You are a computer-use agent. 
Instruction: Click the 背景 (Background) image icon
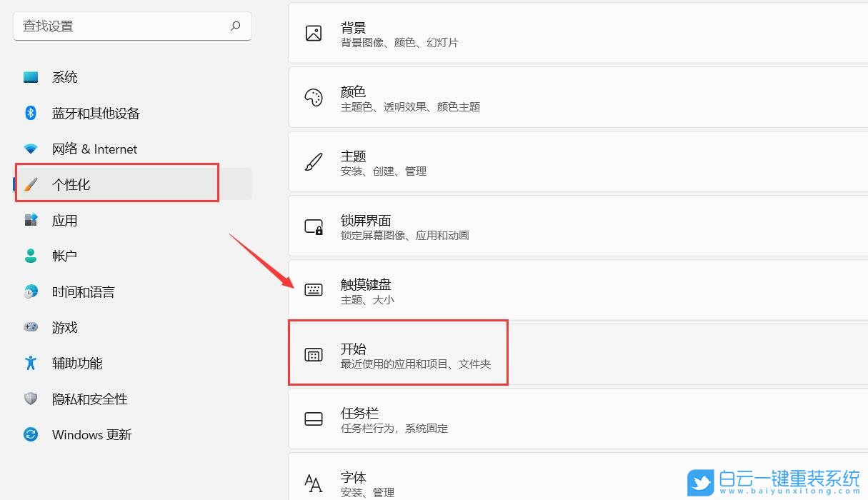[314, 33]
